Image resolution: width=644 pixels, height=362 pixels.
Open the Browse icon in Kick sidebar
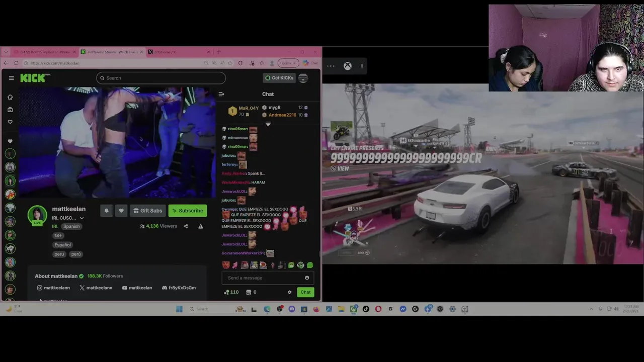[10, 110]
